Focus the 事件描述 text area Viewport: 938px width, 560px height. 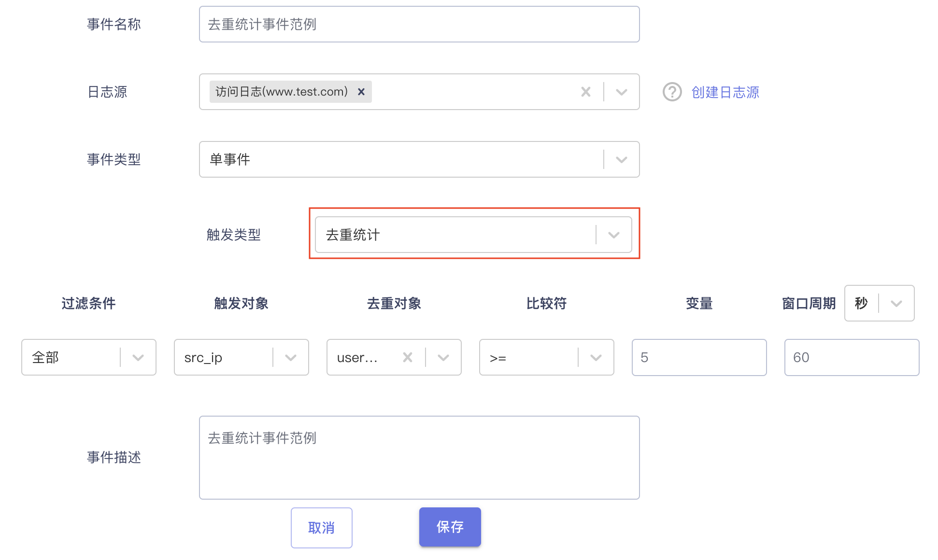click(419, 458)
